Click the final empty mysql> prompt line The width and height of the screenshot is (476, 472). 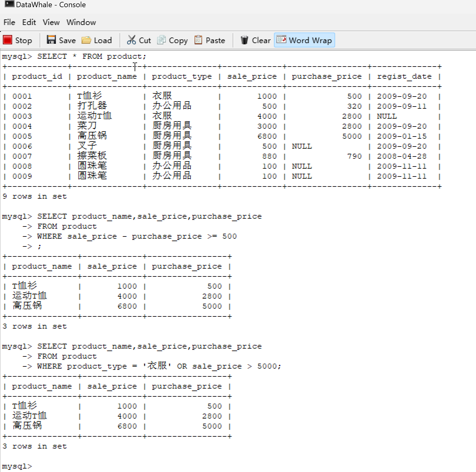pyautogui.click(x=17, y=466)
